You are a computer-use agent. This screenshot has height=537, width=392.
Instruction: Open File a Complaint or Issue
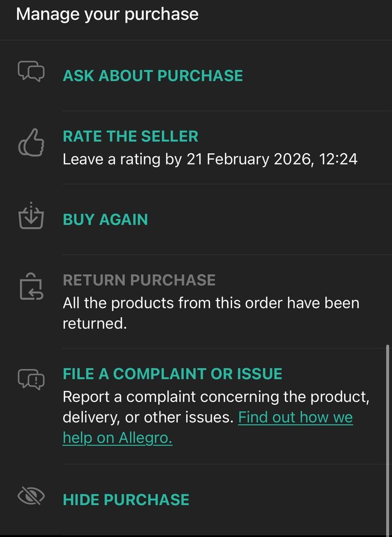point(172,374)
